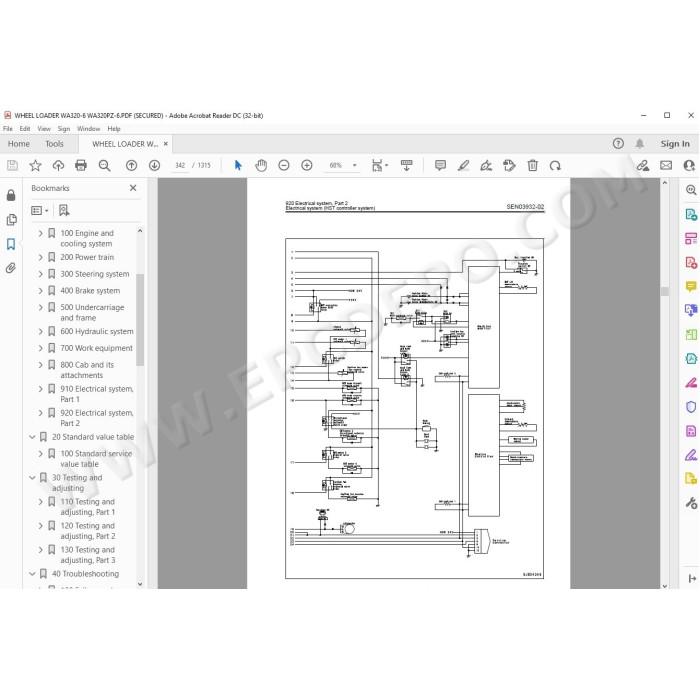Expand 500 Undercarriage and frame bookmark
Viewport: 700px width, 700px height.
[41, 308]
